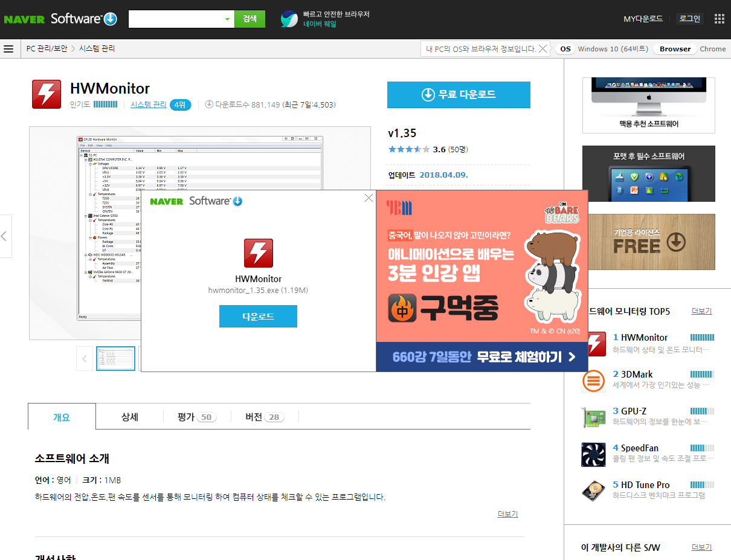Click the 무료 다운로드 button
Image resolution: width=731 pixels, height=560 pixels.
click(x=459, y=94)
